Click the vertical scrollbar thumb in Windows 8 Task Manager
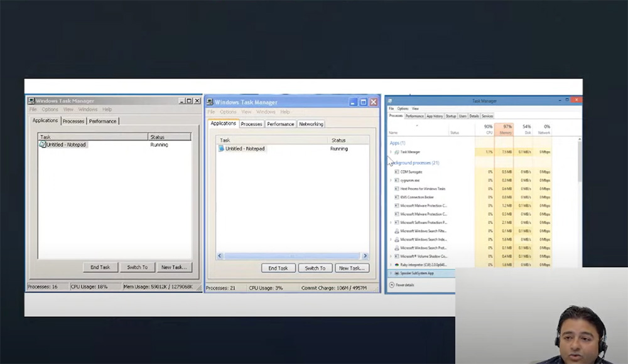Screen dimensions: 628x364 pos(580,161)
